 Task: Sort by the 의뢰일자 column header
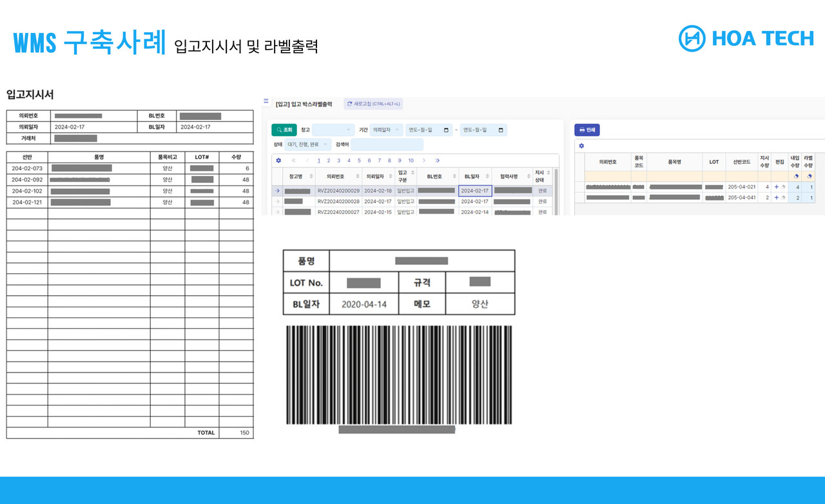coord(378,176)
